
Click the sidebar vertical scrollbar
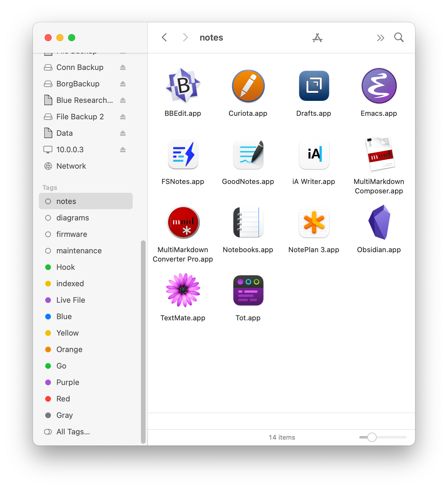click(x=143, y=341)
